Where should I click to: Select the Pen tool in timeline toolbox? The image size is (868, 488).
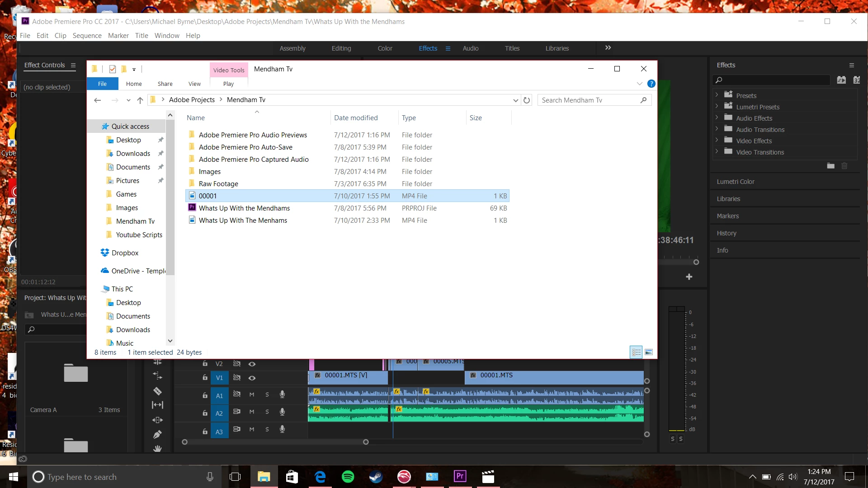pyautogui.click(x=157, y=434)
